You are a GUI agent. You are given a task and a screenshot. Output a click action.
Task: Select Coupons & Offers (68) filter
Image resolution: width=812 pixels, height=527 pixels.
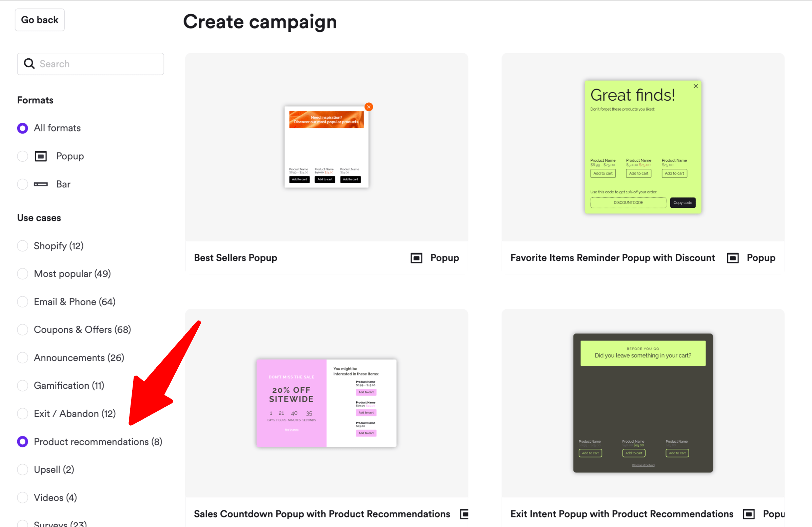click(22, 329)
